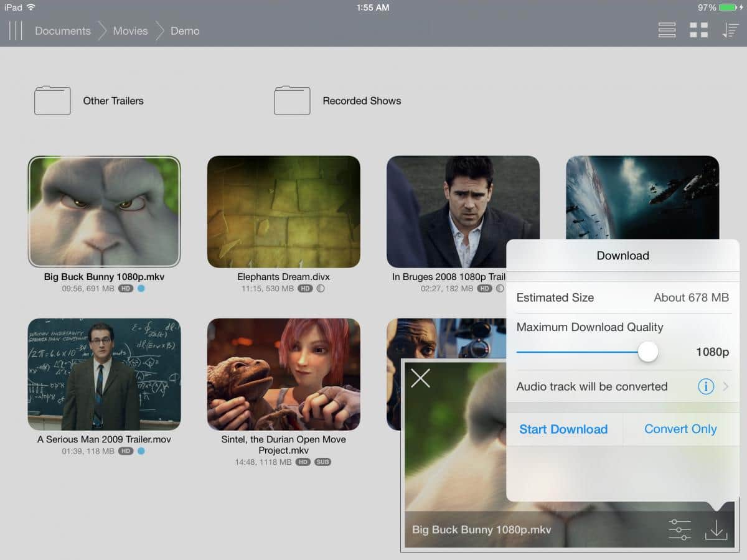Select the Big Buck Bunny 1080p thumbnail

pyautogui.click(x=104, y=212)
